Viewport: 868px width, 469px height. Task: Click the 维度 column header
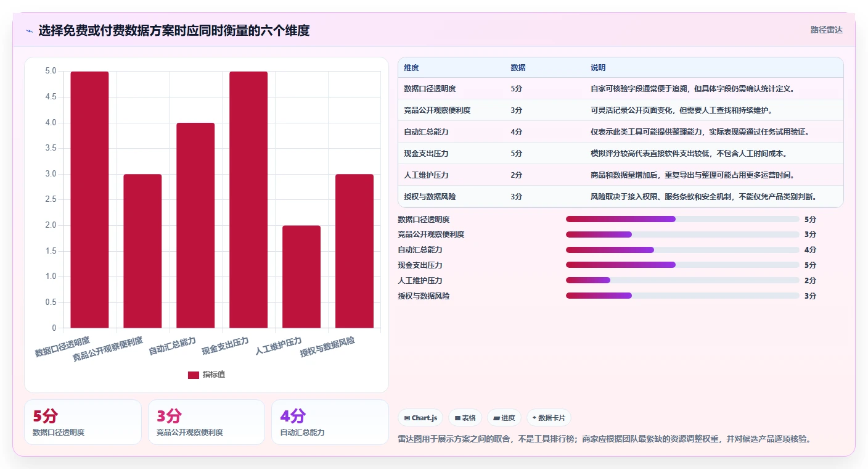click(411, 68)
